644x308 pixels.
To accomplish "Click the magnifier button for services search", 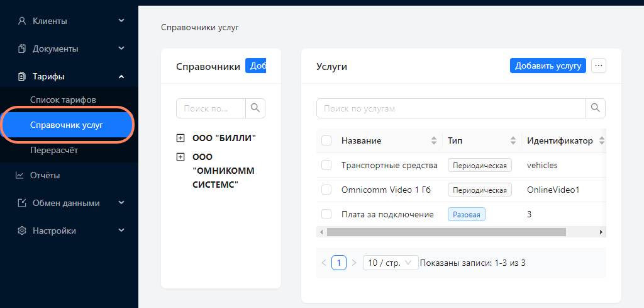I will point(596,108).
